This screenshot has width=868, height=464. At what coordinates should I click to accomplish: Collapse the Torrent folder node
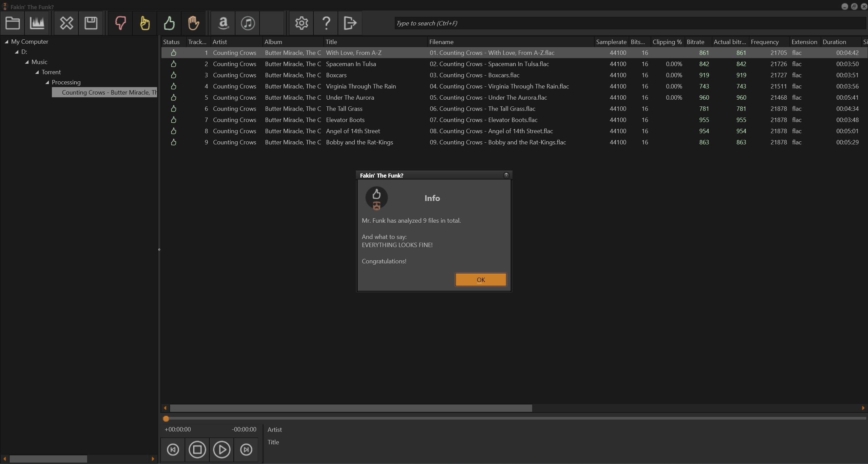point(37,72)
